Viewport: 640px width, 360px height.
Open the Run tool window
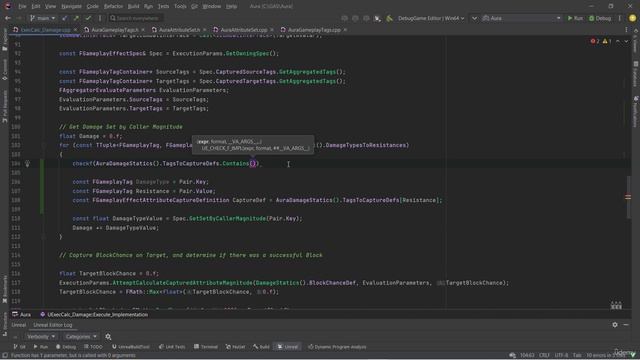(40, 347)
